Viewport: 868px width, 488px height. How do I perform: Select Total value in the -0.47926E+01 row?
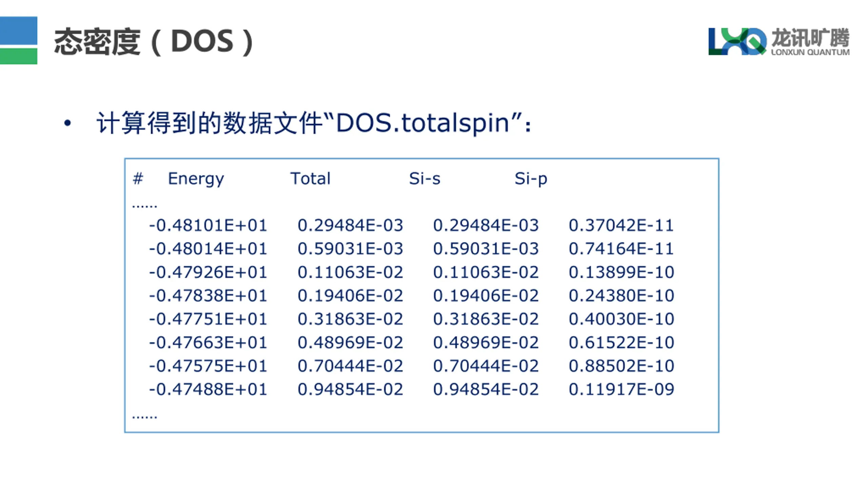coord(350,272)
